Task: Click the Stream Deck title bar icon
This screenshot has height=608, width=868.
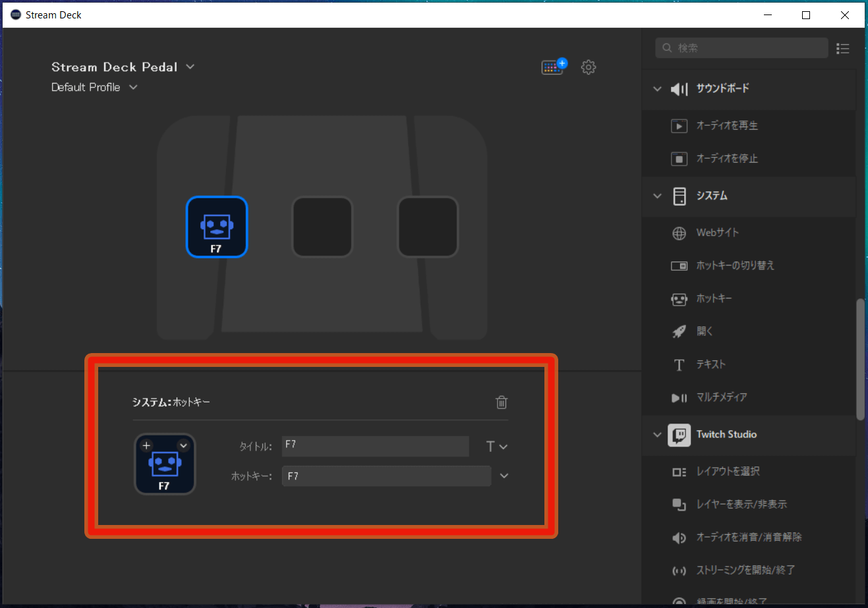Action: [16, 14]
